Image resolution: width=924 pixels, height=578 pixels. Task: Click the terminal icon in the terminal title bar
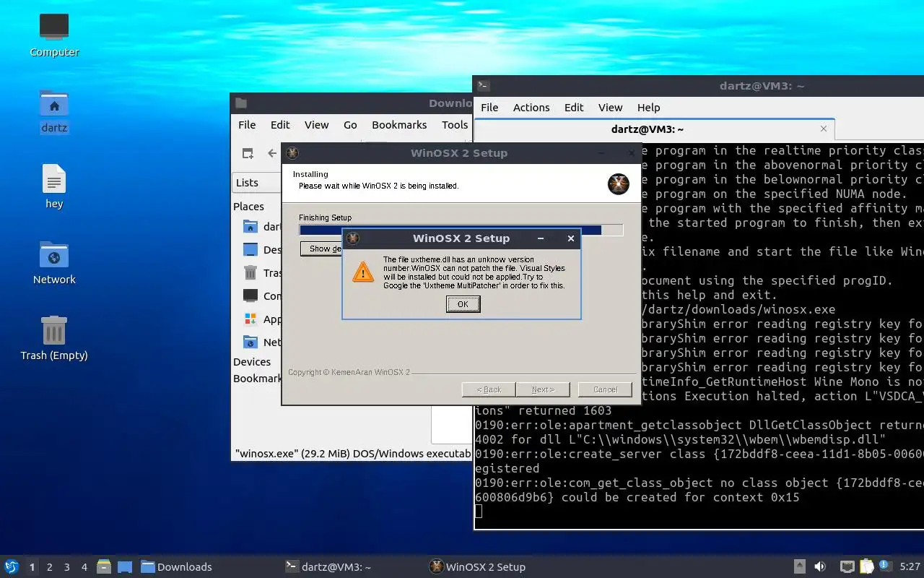(484, 85)
